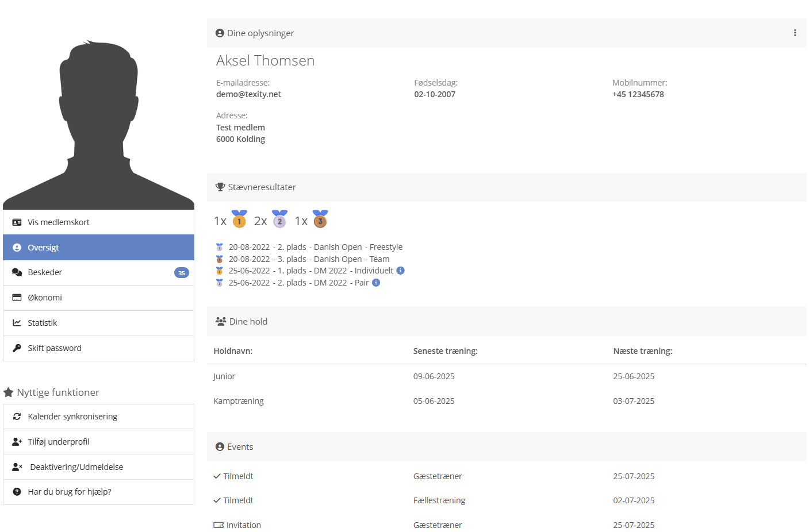
Task: Click the Beskeder chat bubbles icon
Action: pyautogui.click(x=17, y=272)
